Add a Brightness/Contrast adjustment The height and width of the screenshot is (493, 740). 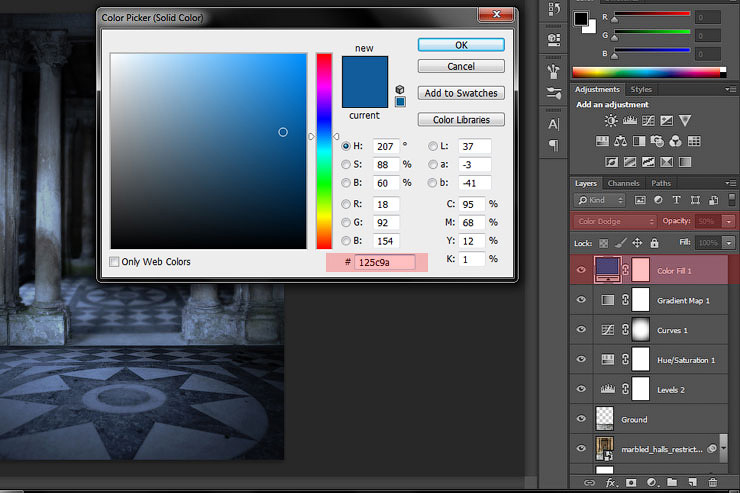point(611,121)
